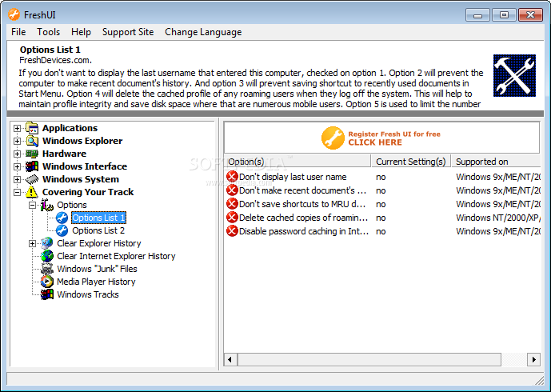Expand the Clear Explorer History node

pos(33,243)
